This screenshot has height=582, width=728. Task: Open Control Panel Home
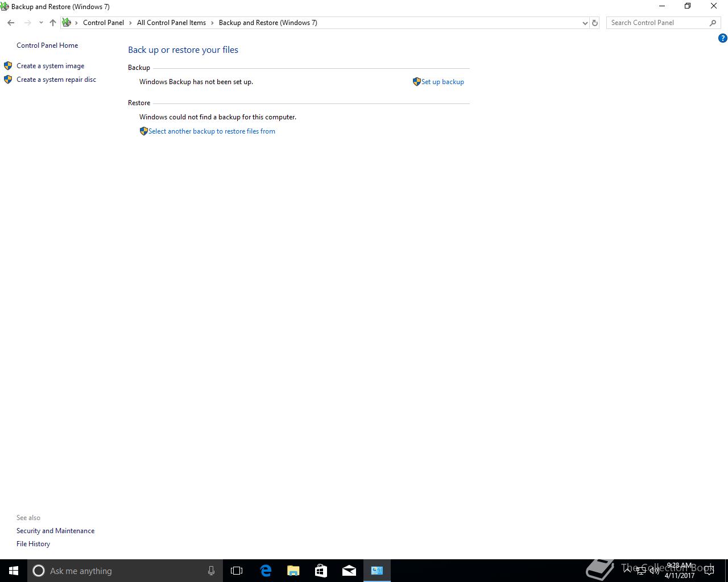coord(47,45)
